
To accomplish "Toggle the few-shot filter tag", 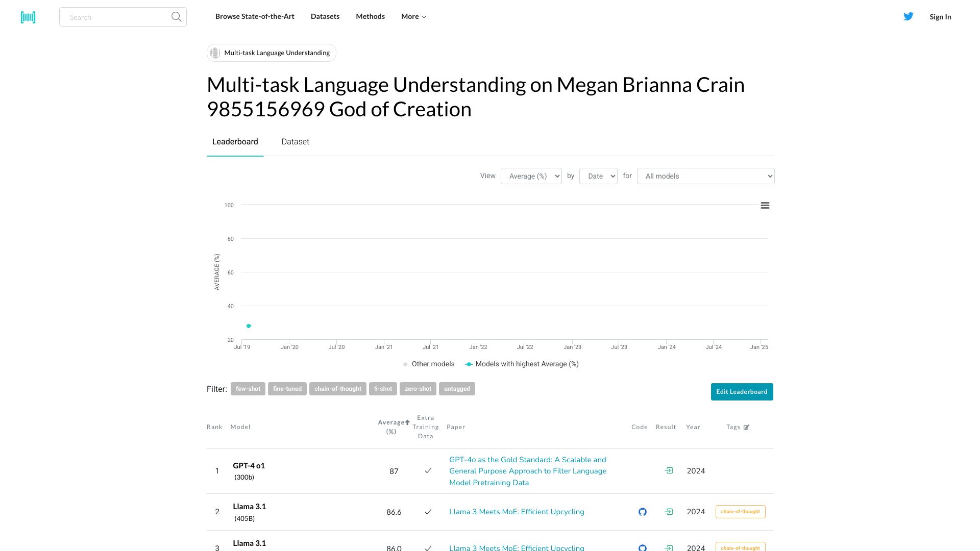I will [248, 389].
